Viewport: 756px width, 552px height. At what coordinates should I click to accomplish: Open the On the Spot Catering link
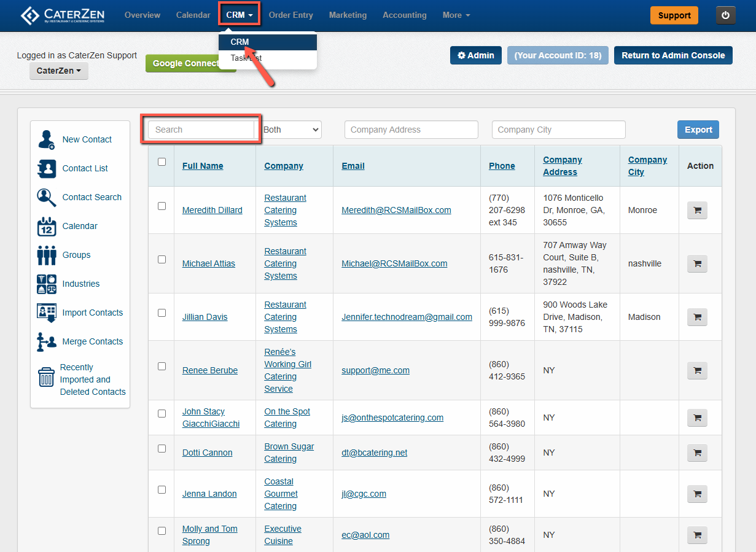pyautogui.click(x=287, y=418)
